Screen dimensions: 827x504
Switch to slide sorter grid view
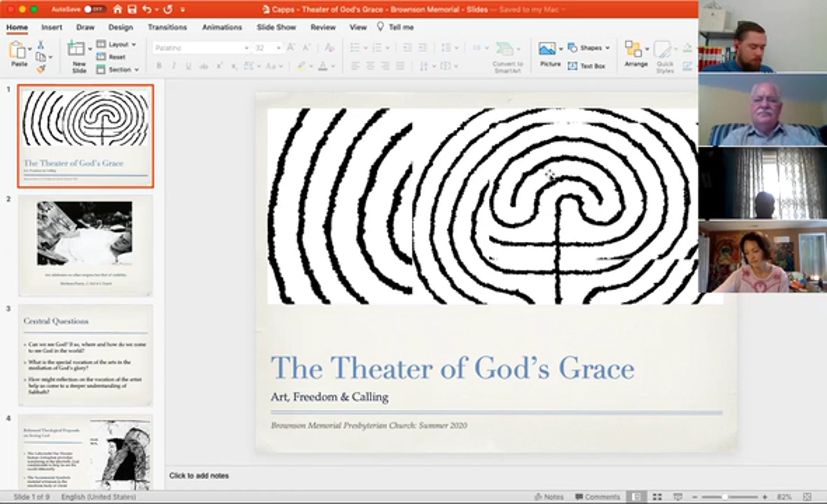pos(657,497)
